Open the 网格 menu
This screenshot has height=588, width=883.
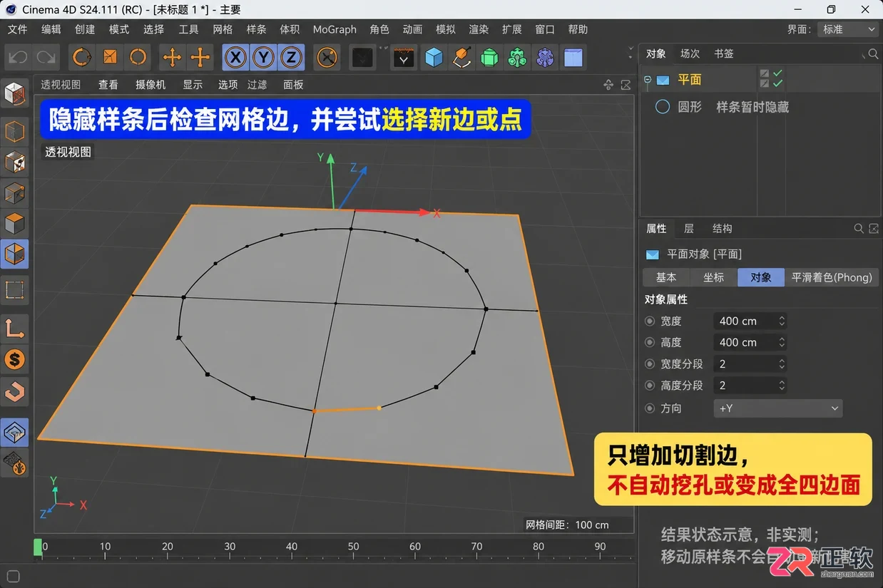point(223,29)
